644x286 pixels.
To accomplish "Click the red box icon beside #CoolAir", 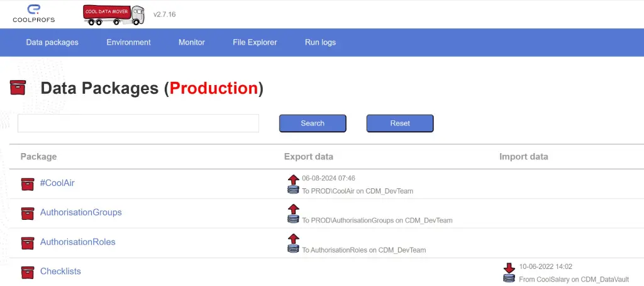I will click(x=27, y=183).
